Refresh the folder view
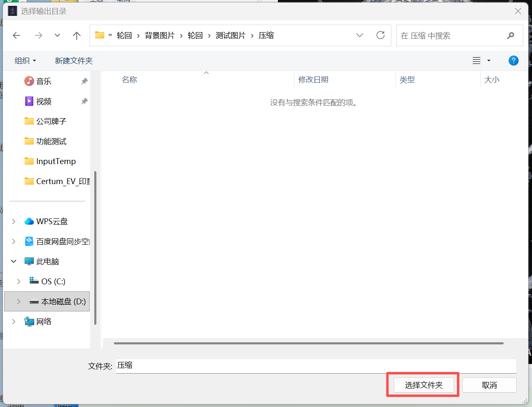Screen dimensions: 532x407 (381, 35)
